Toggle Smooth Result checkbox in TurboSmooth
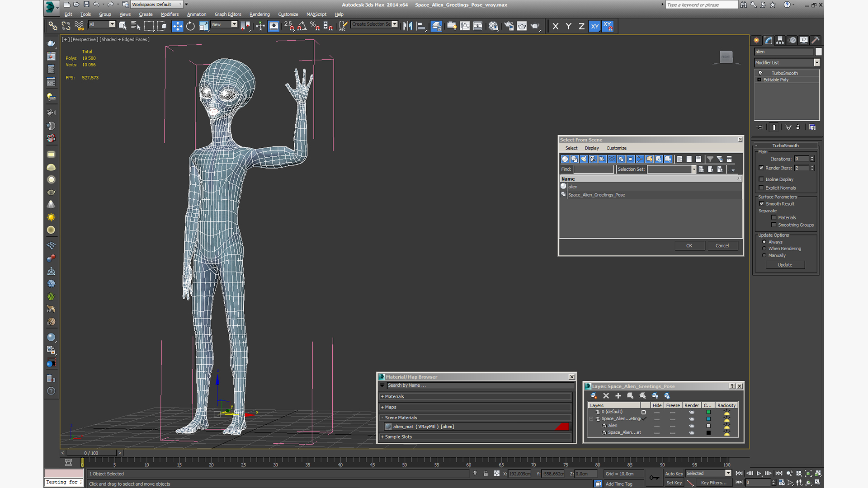Image resolution: width=868 pixels, height=488 pixels. (x=763, y=203)
